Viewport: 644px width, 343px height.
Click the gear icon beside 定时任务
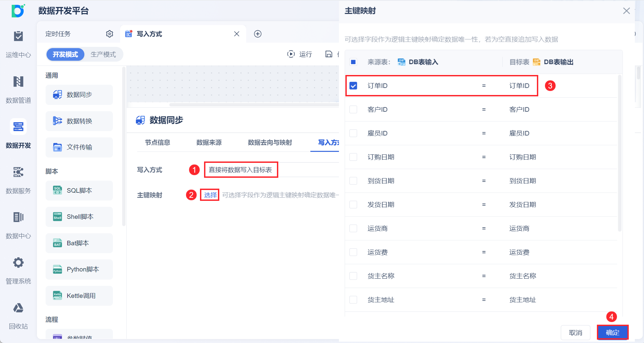(x=109, y=34)
